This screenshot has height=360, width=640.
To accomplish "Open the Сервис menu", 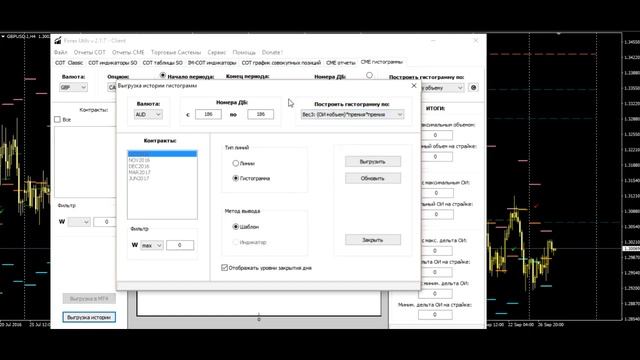I will click(216, 52).
